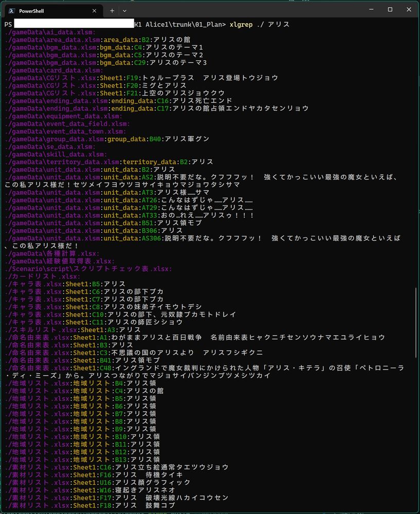Image resolution: width=420 pixels, height=514 pixels.
Task: Open the new-tab profile dropdown
Action: tap(124, 11)
